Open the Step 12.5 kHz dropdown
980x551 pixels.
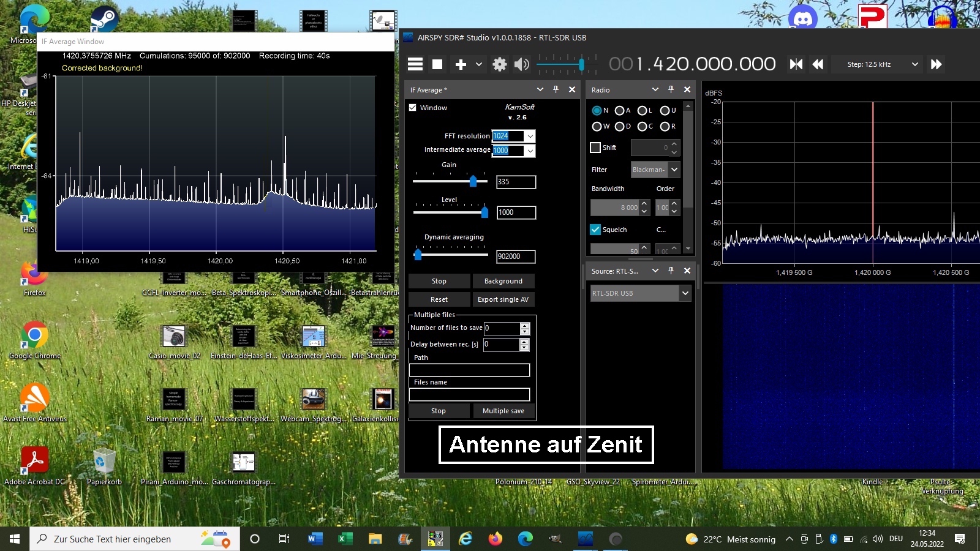point(877,64)
